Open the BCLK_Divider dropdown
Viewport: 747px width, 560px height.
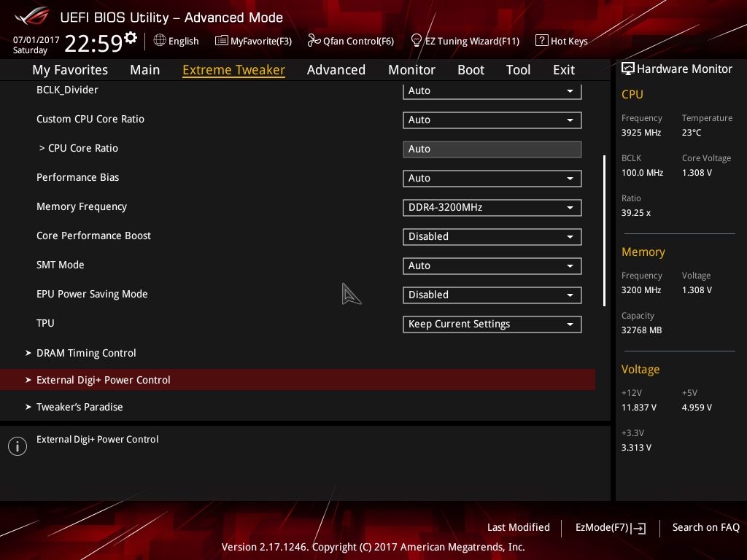(x=492, y=91)
